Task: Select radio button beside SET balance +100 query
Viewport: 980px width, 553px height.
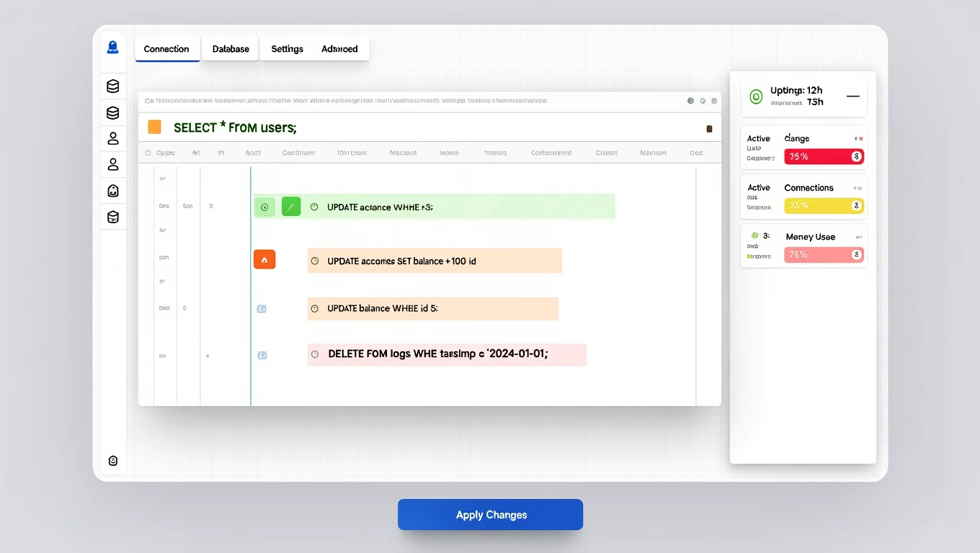Action: pyautogui.click(x=314, y=261)
